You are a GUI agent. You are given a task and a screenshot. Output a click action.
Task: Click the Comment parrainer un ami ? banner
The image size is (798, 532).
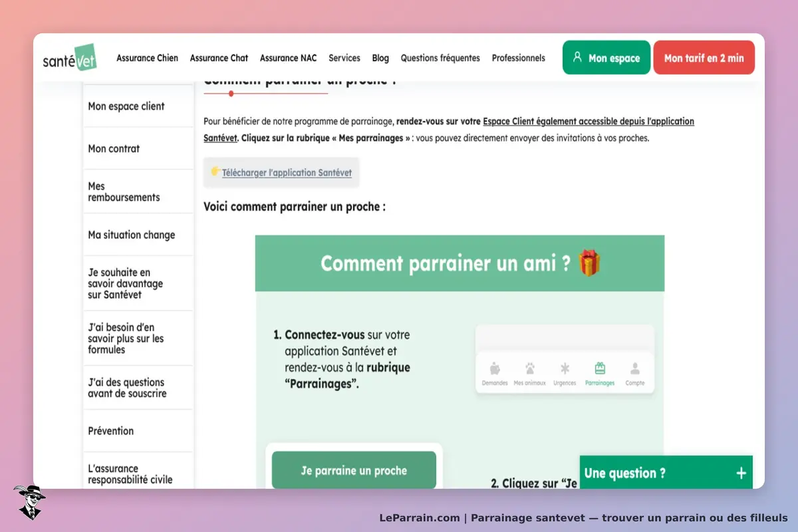[460, 263]
